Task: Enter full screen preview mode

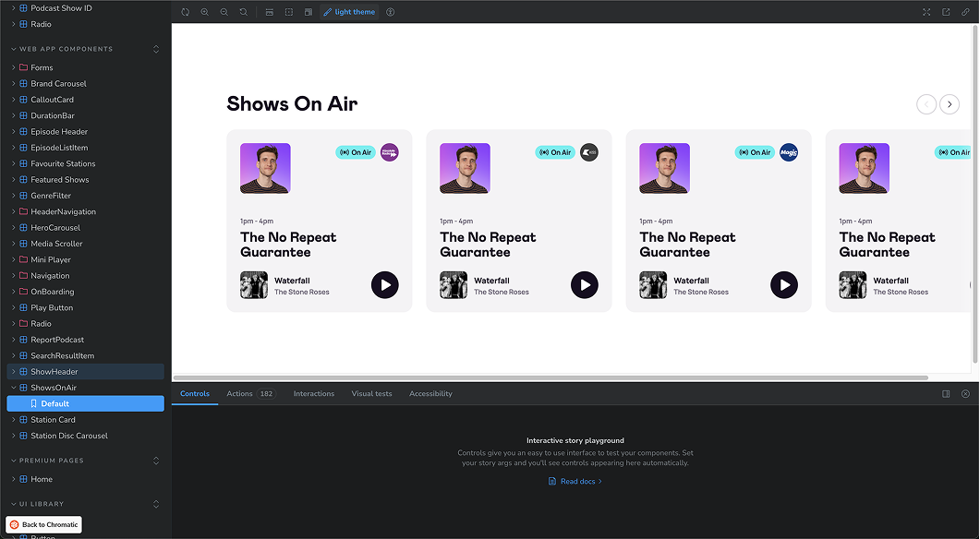Action: pyautogui.click(x=926, y=12)
